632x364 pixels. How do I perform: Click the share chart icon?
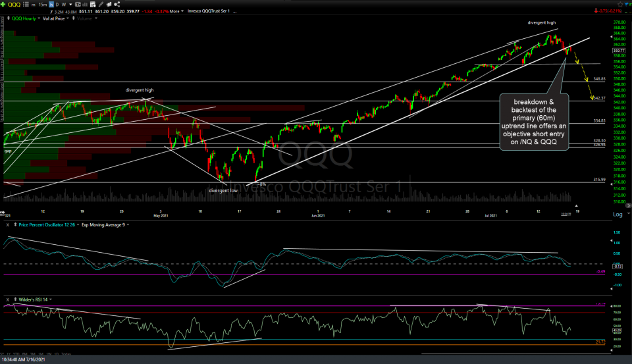tap(117, 5)
